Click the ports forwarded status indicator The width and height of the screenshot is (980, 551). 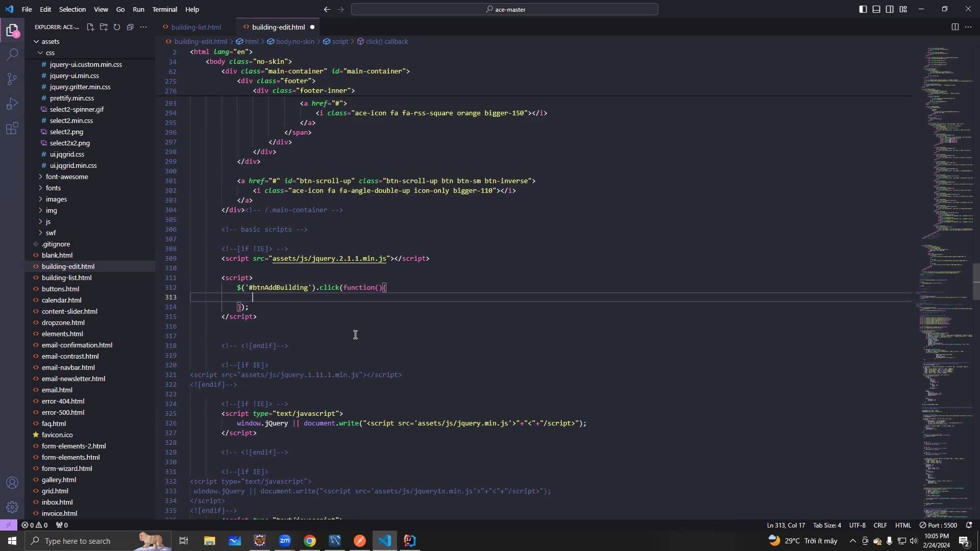pyautogui.click(x=62, y=525)
